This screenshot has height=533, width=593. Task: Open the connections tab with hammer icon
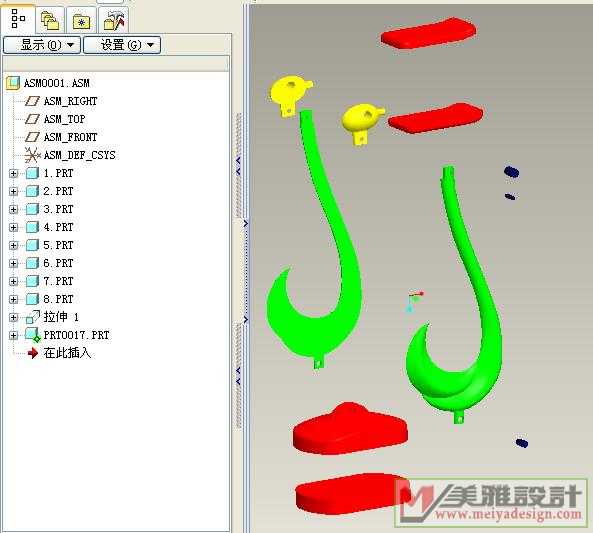point(114,20)
